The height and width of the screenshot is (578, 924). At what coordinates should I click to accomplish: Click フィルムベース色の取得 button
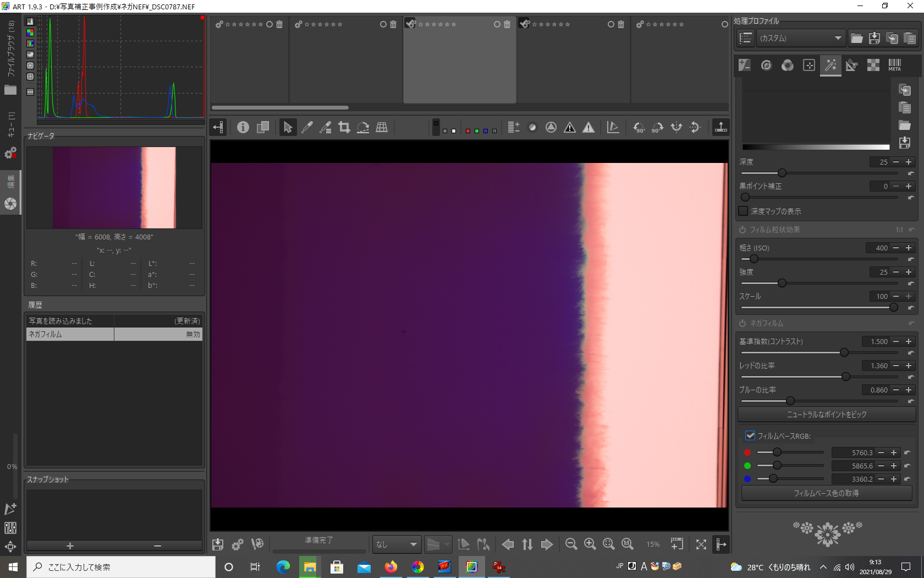click(827, 493)
